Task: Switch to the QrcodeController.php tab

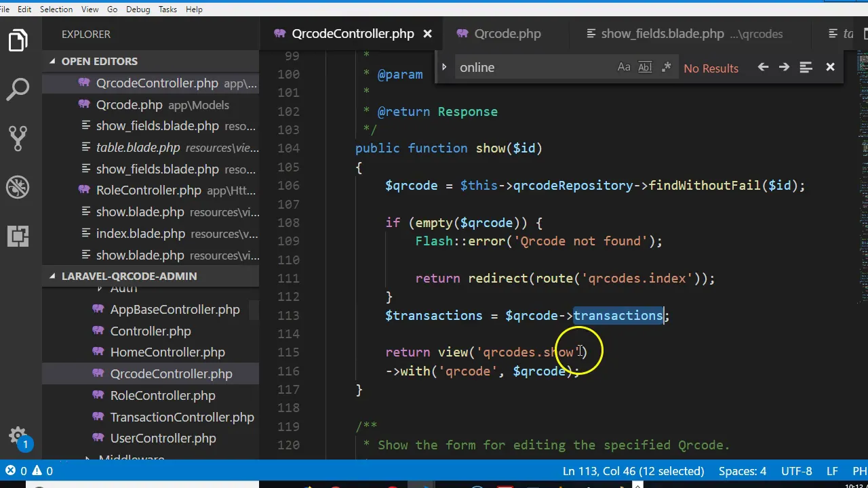Action: tap(351, 34)
